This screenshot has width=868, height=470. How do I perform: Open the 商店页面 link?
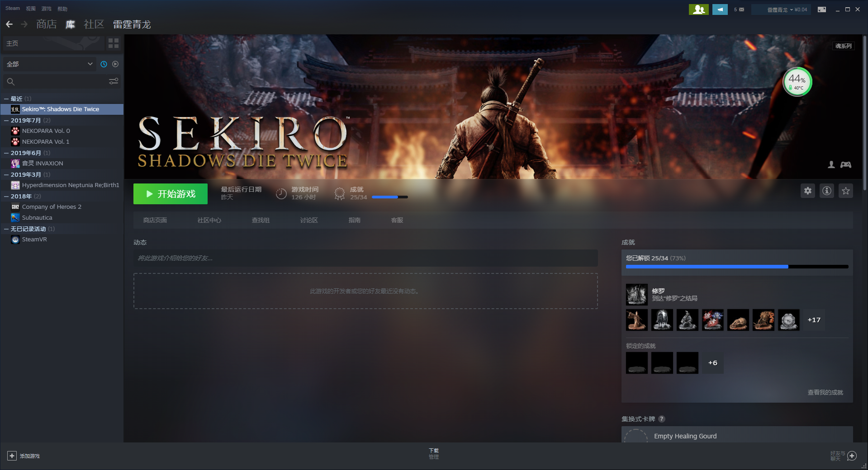coord(155,220)
